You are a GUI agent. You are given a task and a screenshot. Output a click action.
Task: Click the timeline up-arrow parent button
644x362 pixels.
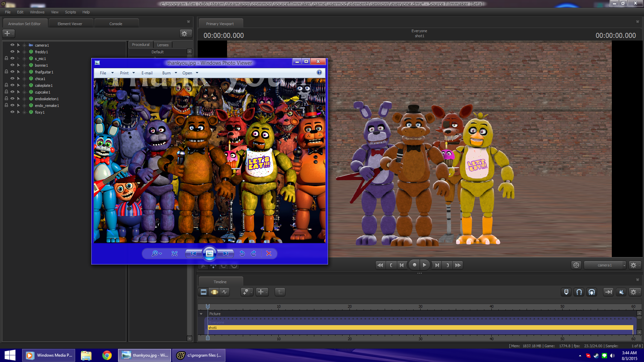pos(280,292)
